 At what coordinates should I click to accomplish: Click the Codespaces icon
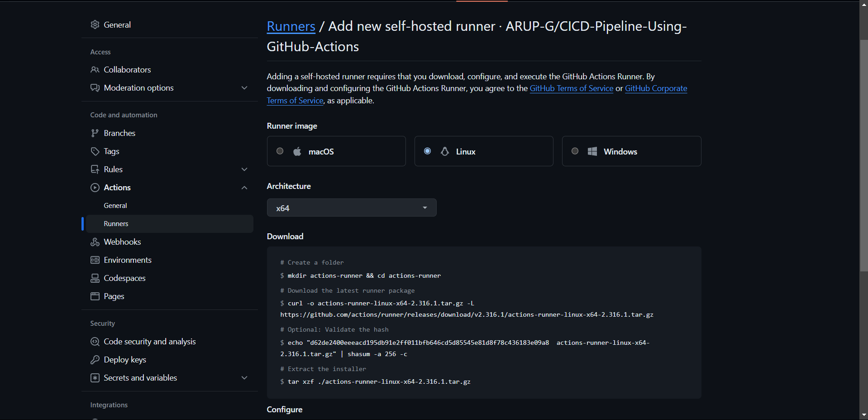[95, 278]
